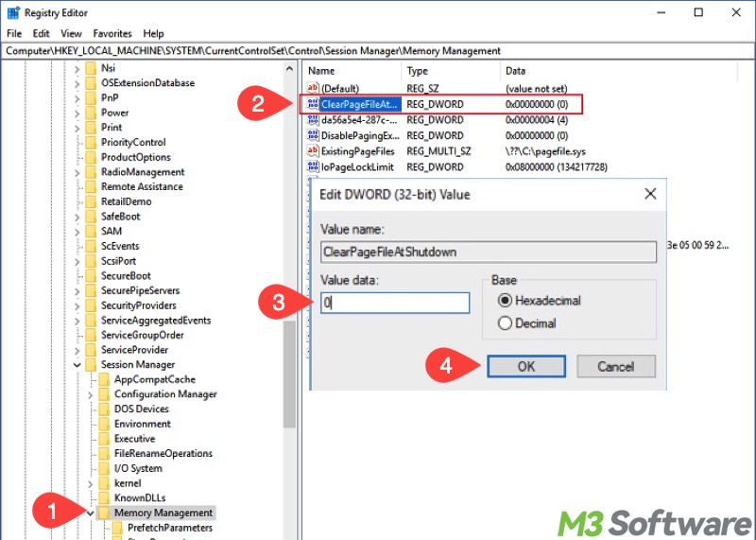Click the IoPageLockLimit DWORD icon
Screen dimensions: 756x540
tap(314, 167)
